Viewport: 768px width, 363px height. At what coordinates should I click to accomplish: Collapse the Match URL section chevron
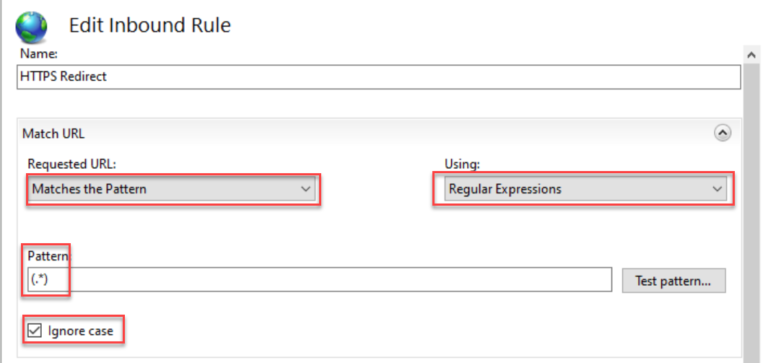pos(722,133)
